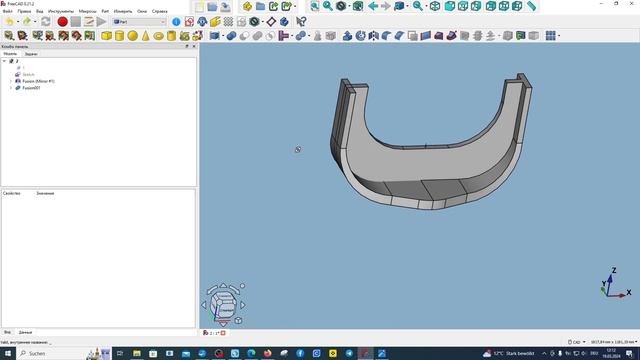Viewport: 640px width, 360px height.
Task: Create a yellow Sphere primitive
Action: [132, 36]
